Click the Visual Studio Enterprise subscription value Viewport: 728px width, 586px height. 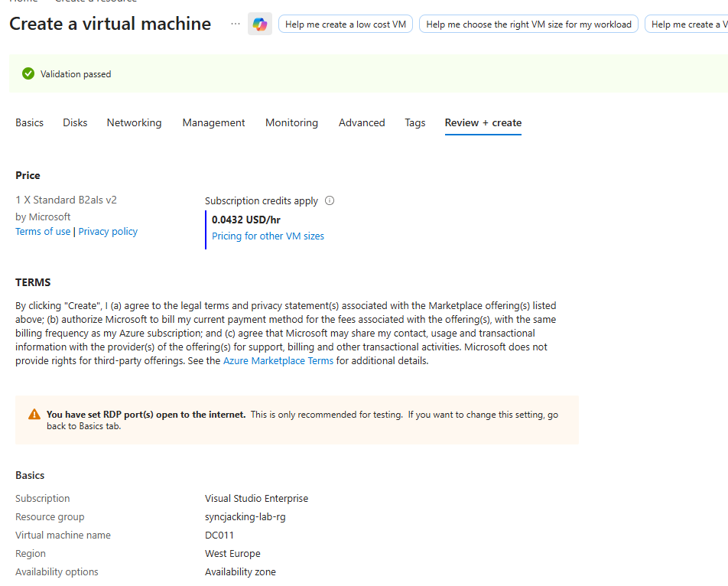256,498
